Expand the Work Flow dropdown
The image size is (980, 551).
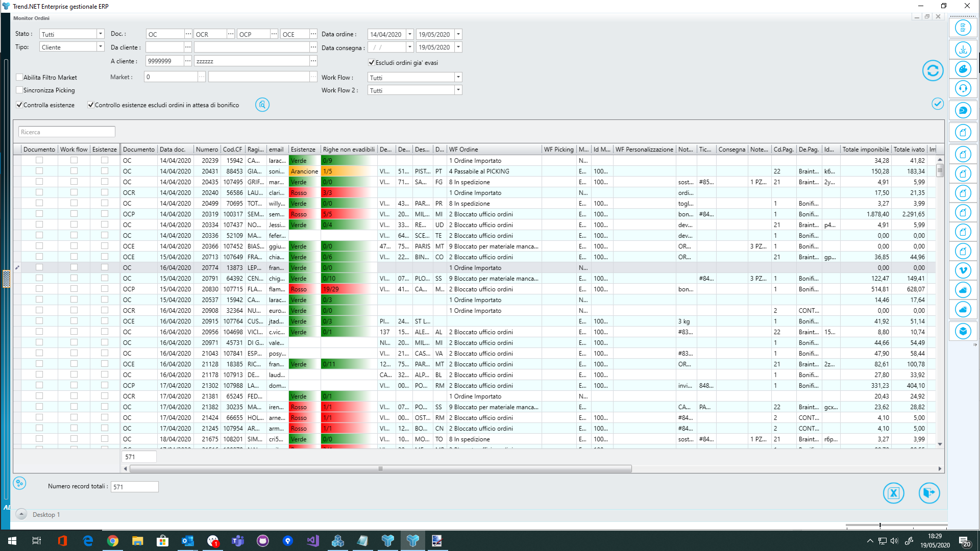coord(458,77)
